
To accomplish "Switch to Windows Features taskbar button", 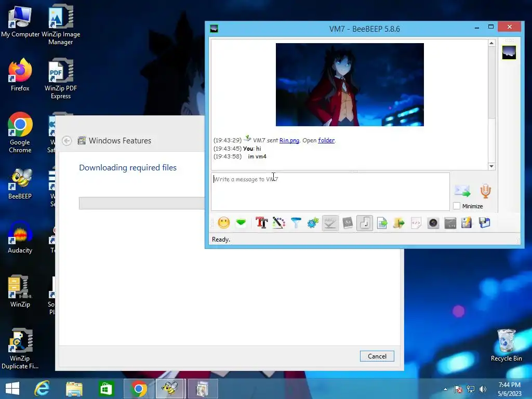I will tap(203, 389).
